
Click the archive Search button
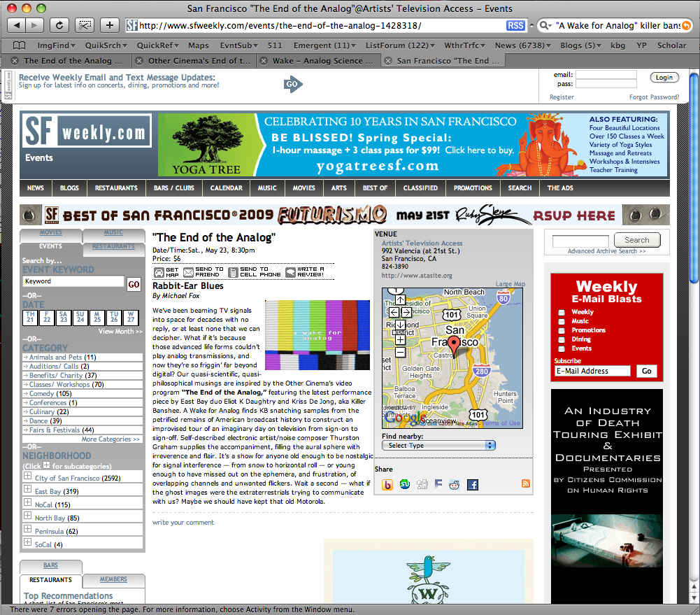tap(637, 240)
